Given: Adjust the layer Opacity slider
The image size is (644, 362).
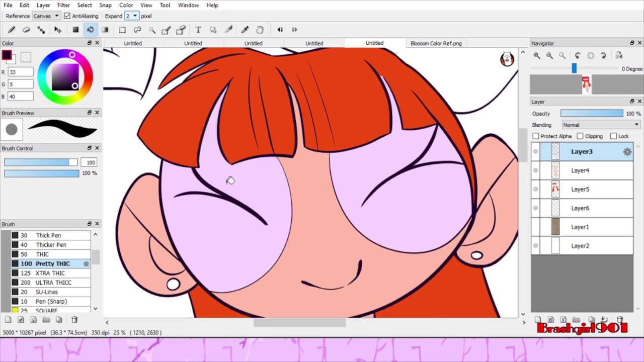Looking at the screenshot, I should (x=592, y=114).
